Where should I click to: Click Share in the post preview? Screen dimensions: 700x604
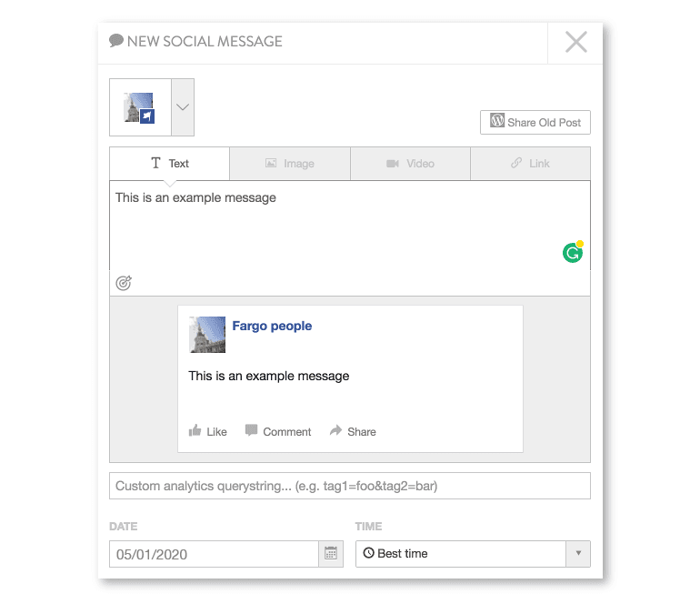[353, 431]
